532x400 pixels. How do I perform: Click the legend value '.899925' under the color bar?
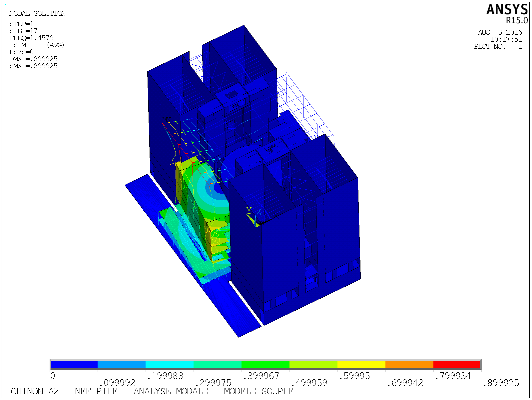pos(501,383)
